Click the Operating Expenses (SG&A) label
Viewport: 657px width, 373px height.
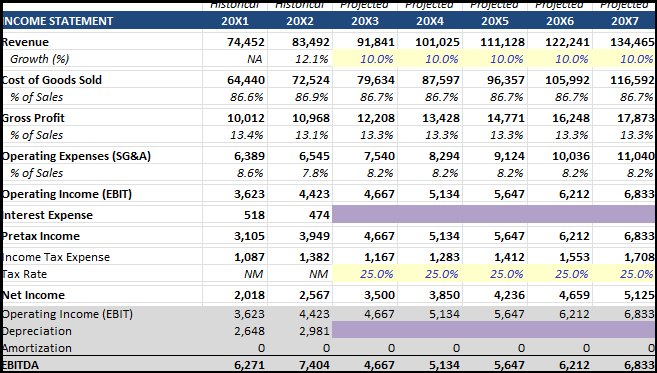76,156
